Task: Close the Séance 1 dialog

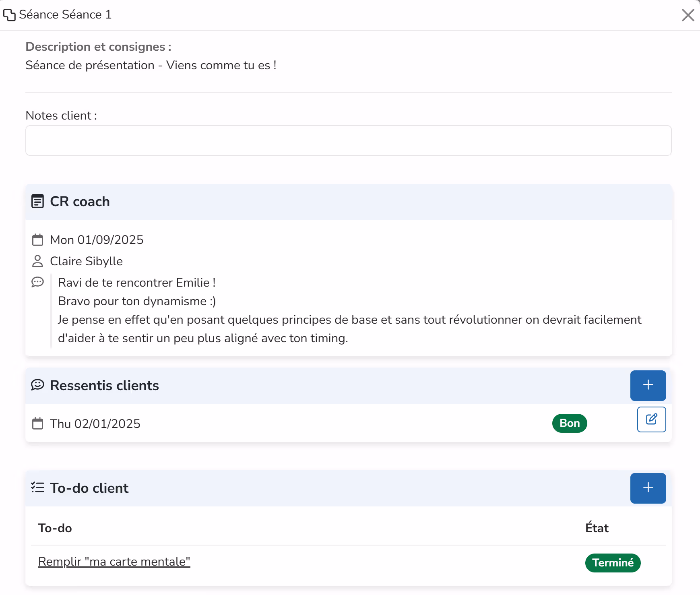Action: coord(688,15)
